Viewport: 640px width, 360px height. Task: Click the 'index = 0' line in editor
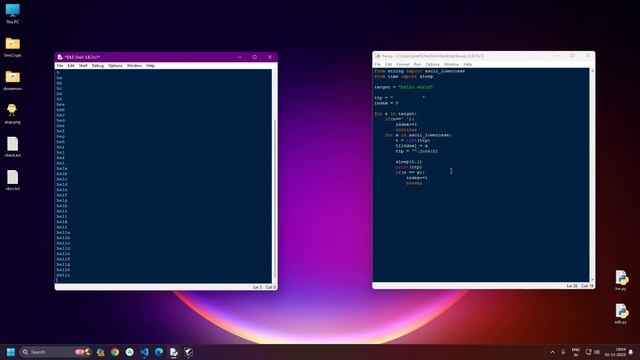coord(386,103)
